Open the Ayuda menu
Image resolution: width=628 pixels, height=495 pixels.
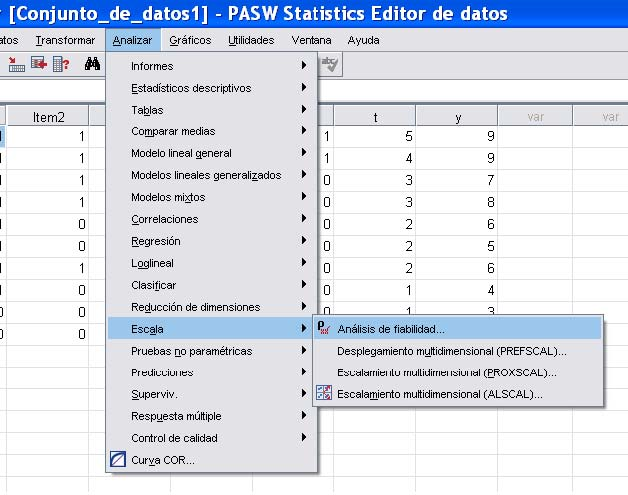click(363, 40)
